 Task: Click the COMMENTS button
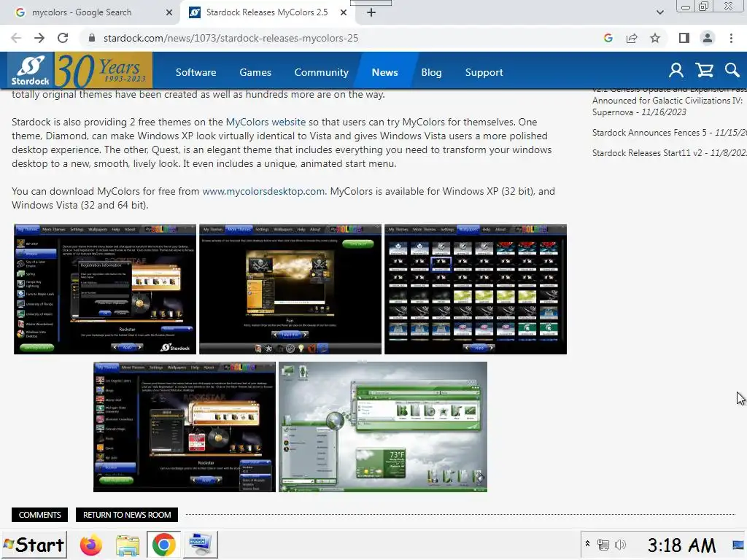coord(39,515)
